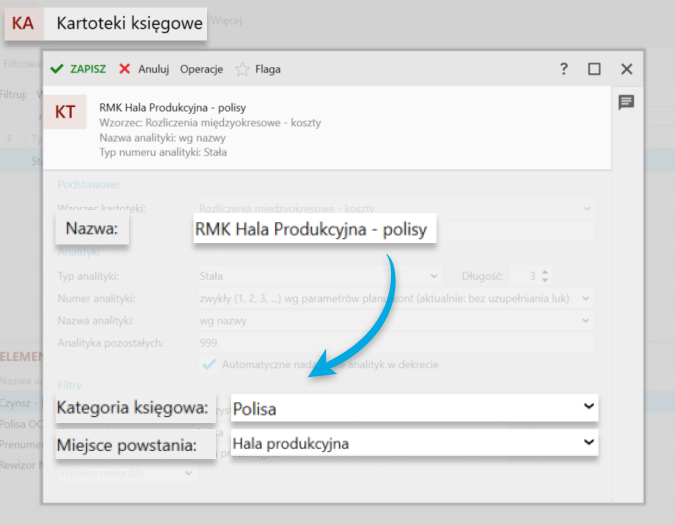Toggle automatic analytics assignment checkbox
This screenshot has height=525, width=675.
[209, 364]
